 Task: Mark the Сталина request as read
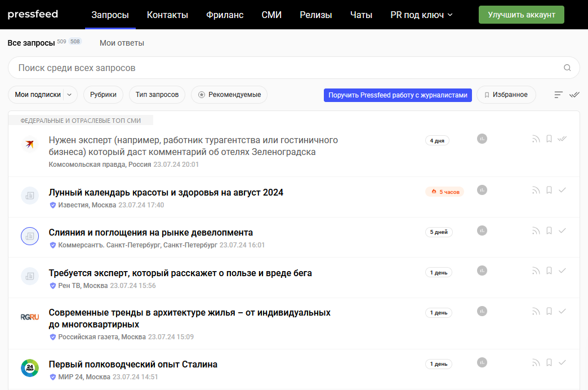coord(562,362)
